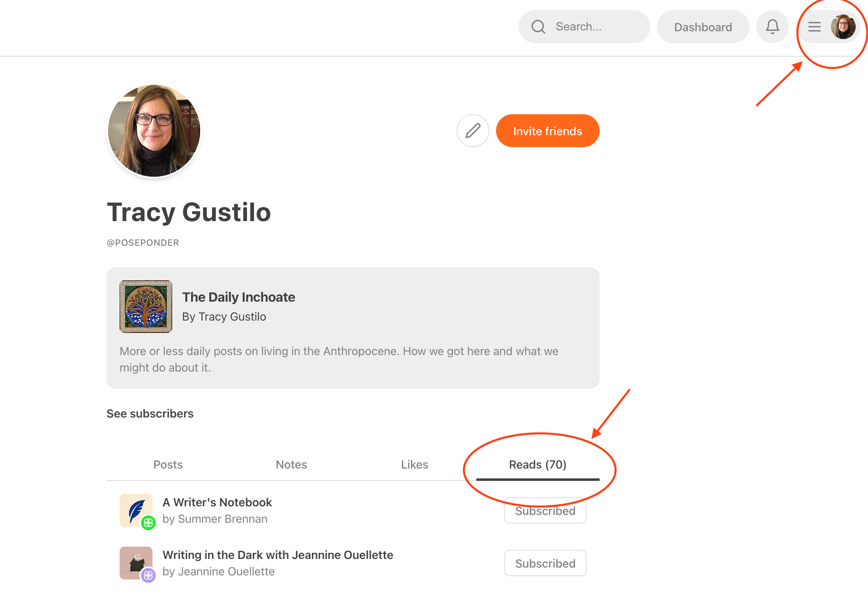Click the purple badge on Writing in the Dark
The image size is (868, 591).
(x=148, y=575)
